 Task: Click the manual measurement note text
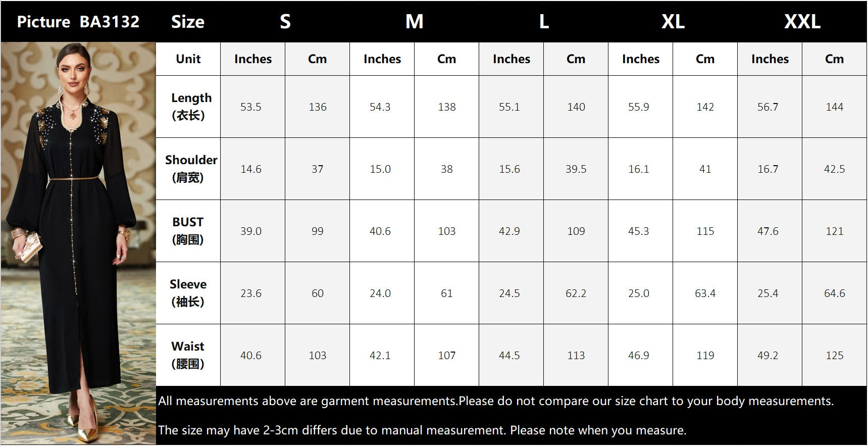422,430
